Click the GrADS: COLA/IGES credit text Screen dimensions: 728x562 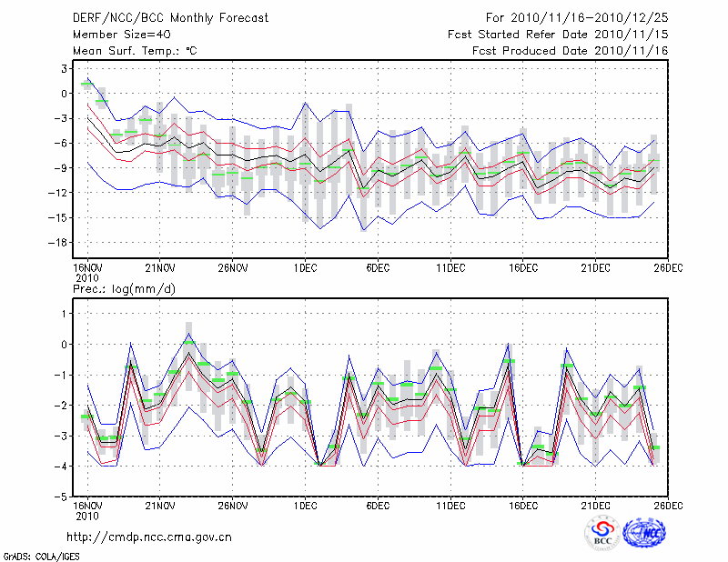click(39, 555)
